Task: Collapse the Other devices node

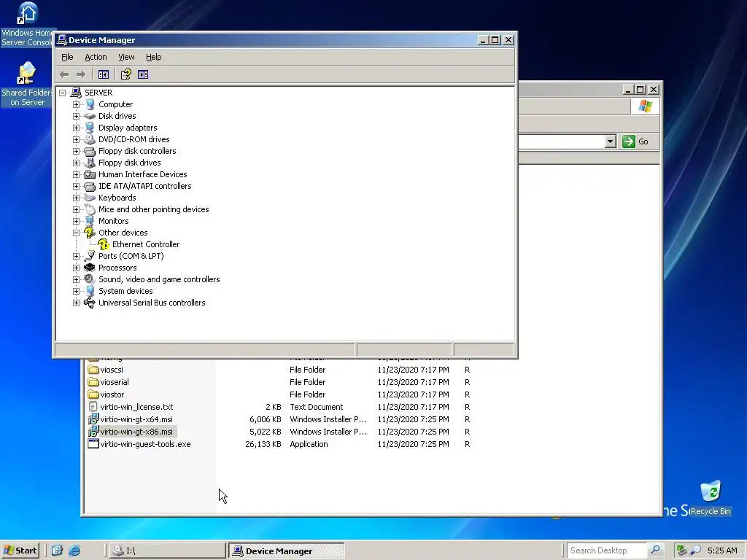Action: coord(76,233)
